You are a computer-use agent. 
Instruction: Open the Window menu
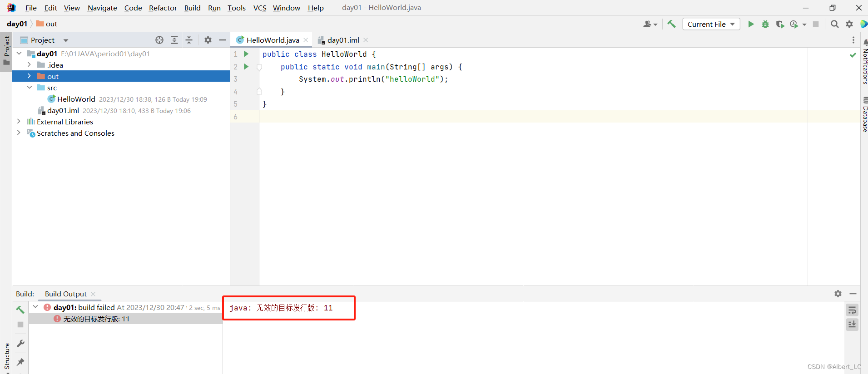pos(286,8)
